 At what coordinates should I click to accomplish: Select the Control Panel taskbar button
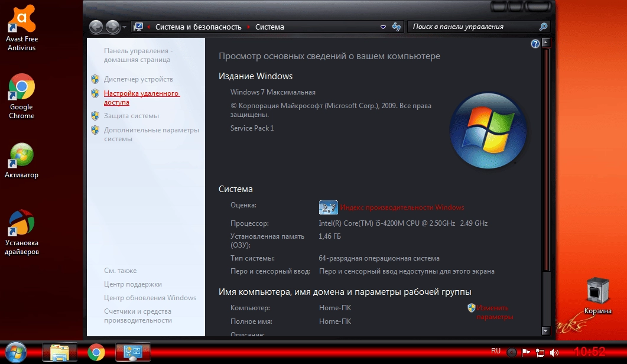click(x=133, y=352)
